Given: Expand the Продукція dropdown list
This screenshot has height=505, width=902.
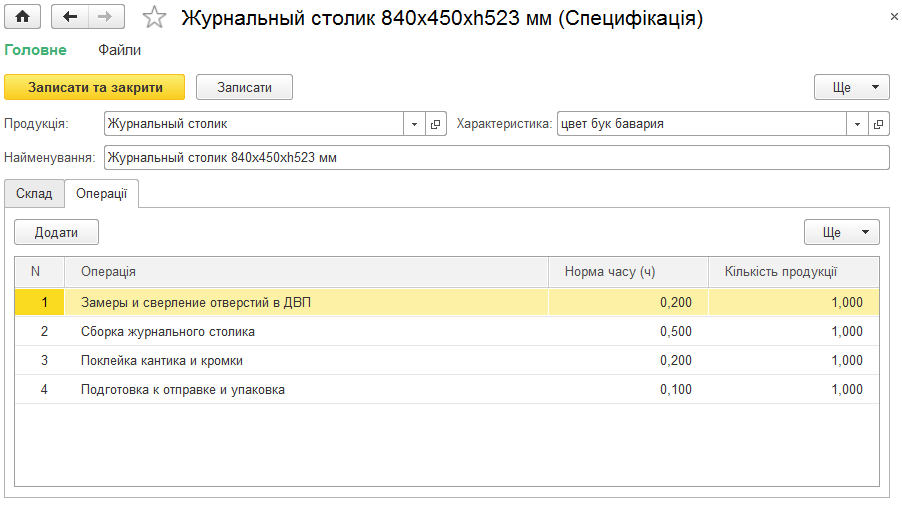Looking at the screenshot, I should [414, 124].
